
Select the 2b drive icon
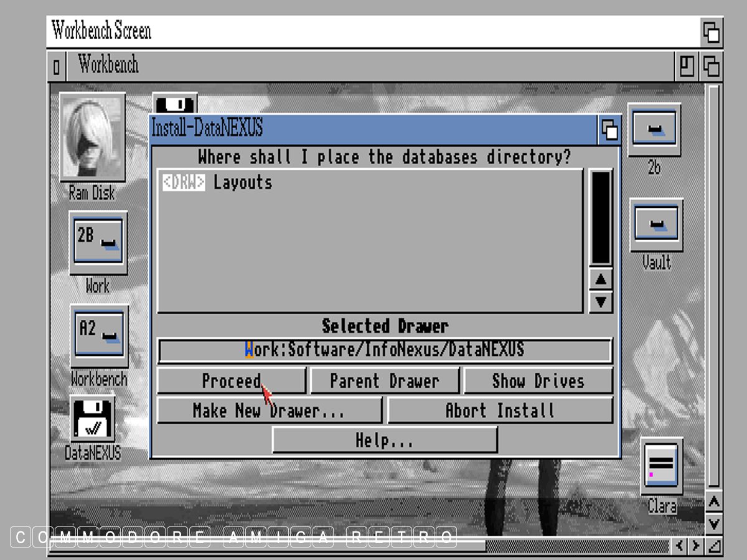(x=654, y=130)
